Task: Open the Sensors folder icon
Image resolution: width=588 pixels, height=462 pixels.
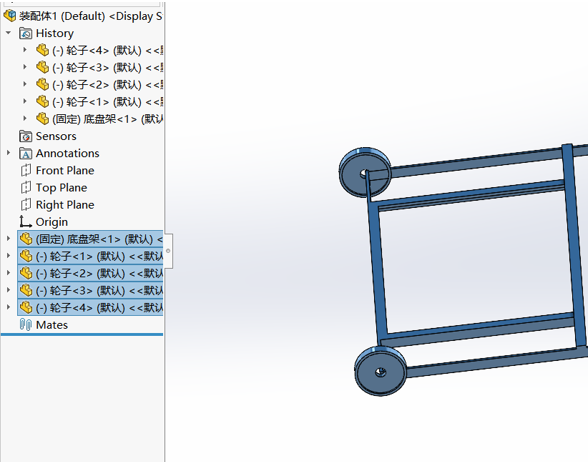Action: (x=26, y=136)
